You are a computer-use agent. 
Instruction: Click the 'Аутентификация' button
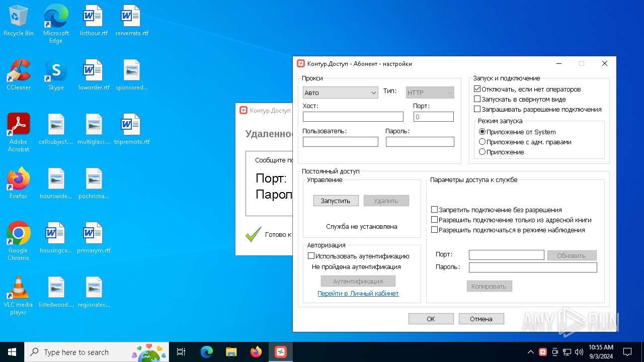(358, 281)
